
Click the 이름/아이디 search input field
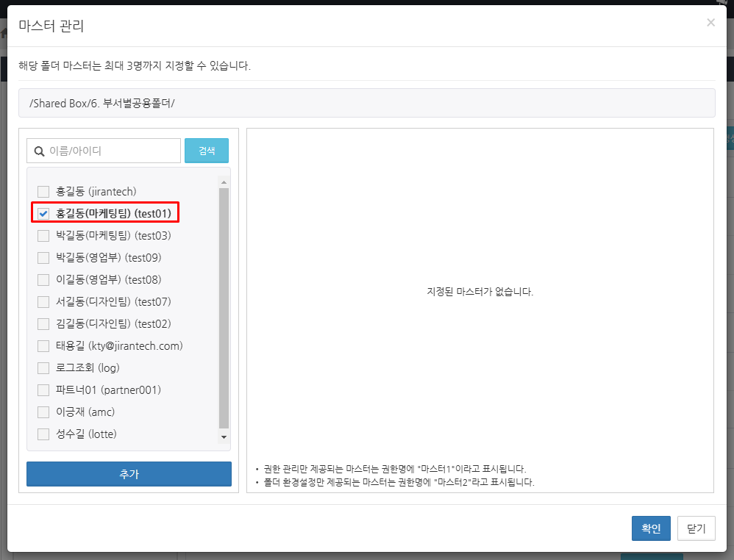coord(112,151)
